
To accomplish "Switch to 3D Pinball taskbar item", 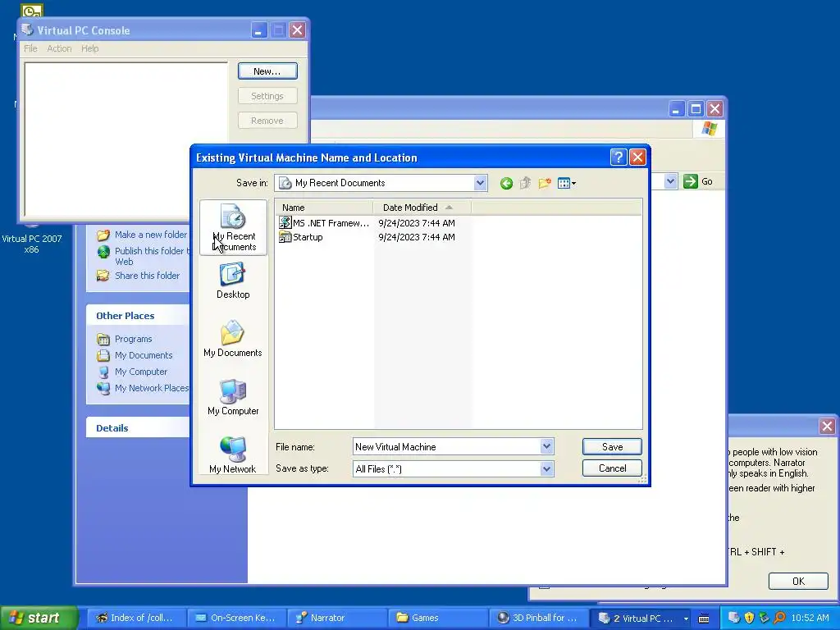I will click(538, 618).
